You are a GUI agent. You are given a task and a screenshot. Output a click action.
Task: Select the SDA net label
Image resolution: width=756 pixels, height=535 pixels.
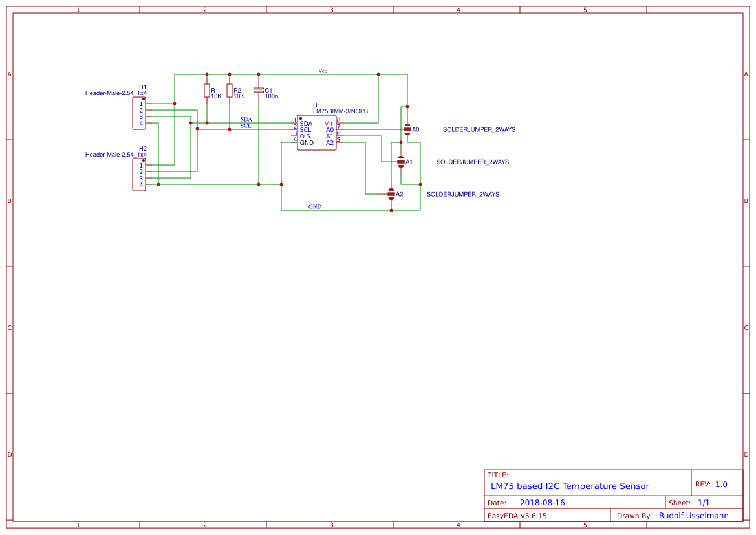(x=245, y=120)
